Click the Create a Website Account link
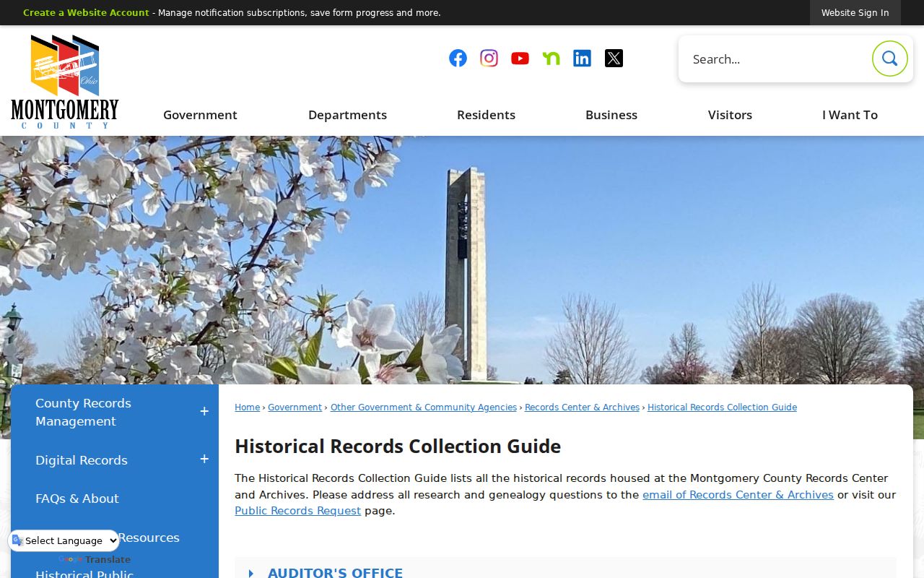The height and width of the screenshot is (578, 924). [86, 13]
